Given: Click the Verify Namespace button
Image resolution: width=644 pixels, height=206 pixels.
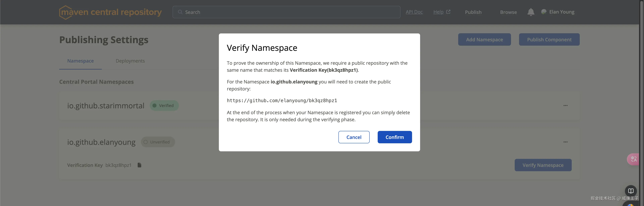Looking at the screenshot, I should [x=543, y=165].
